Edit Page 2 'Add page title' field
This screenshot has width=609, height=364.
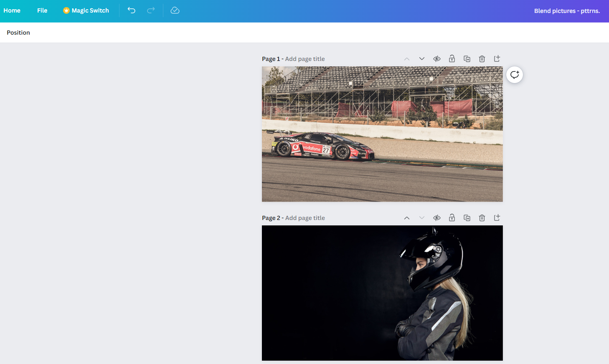(x=305, y=218)
